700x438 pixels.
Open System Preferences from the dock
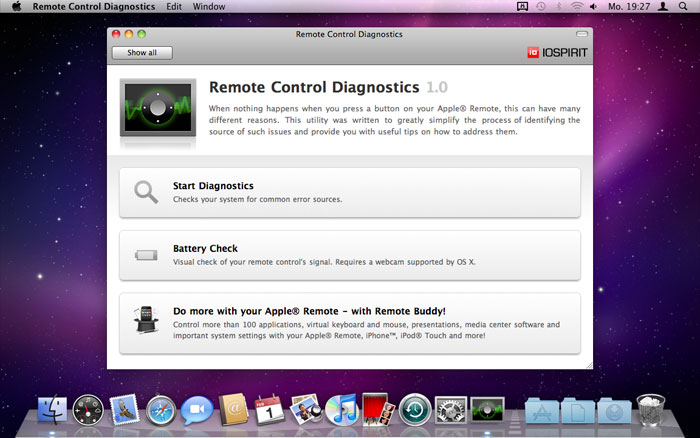(451, 409)
